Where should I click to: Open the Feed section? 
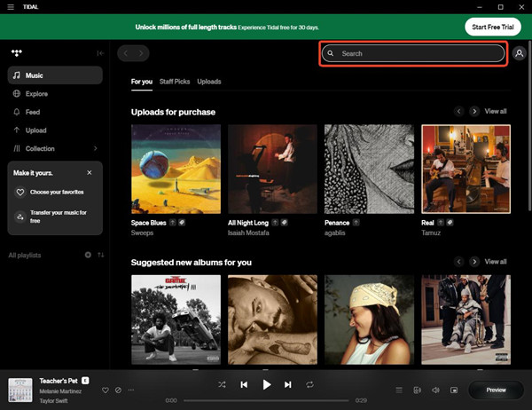click(x=55, y=112)
